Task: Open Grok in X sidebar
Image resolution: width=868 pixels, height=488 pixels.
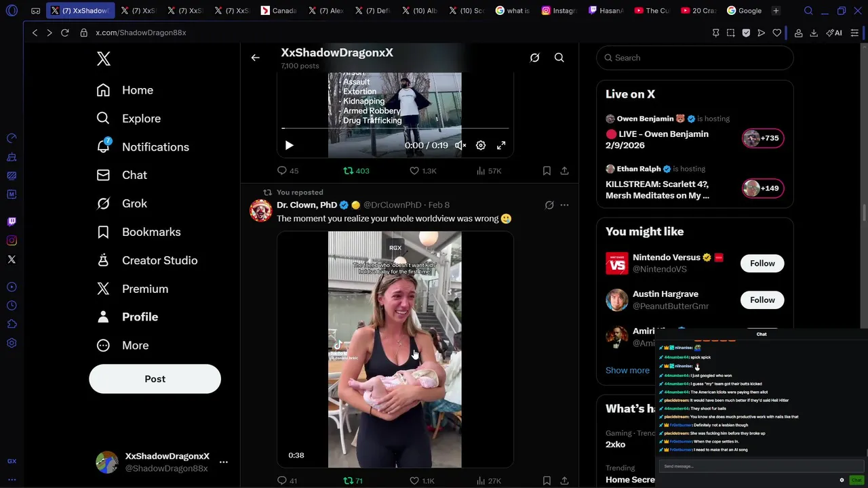Action: coord(122,203)
